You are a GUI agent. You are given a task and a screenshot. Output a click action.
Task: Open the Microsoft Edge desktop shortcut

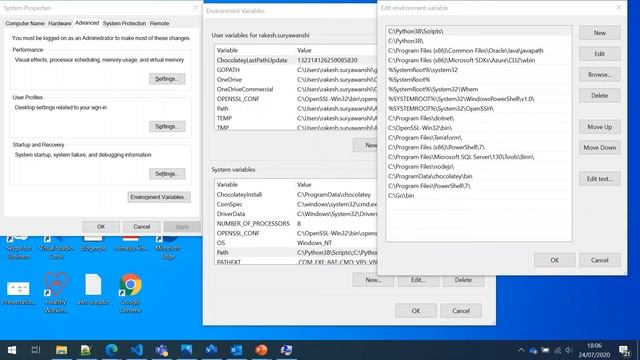click(x=168, y=248)
